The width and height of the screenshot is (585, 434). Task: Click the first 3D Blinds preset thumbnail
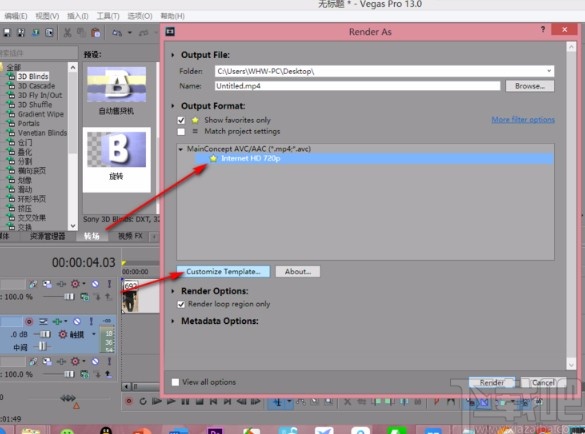116,84
